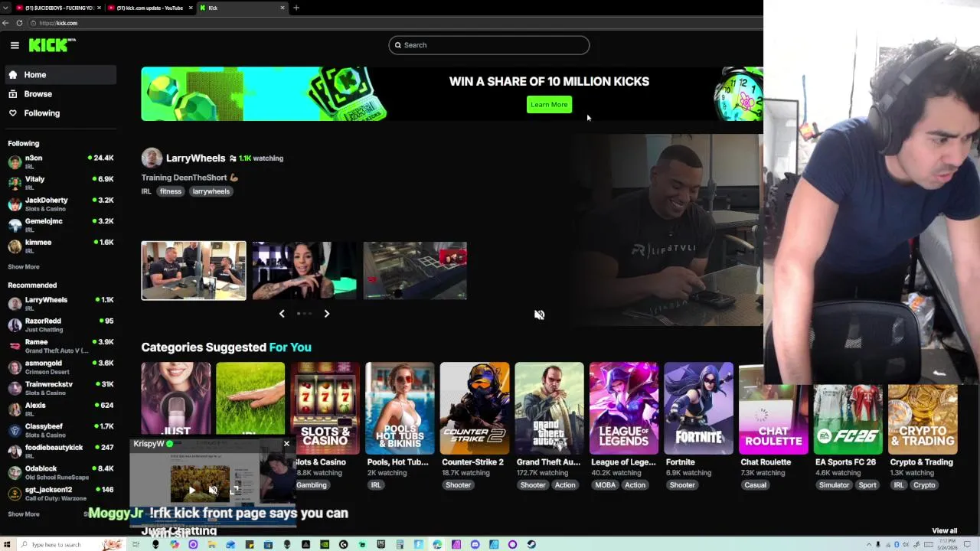Open sgt_jackson12 in Recommended list
Screen dimensions: 980x551
point(60,493)
